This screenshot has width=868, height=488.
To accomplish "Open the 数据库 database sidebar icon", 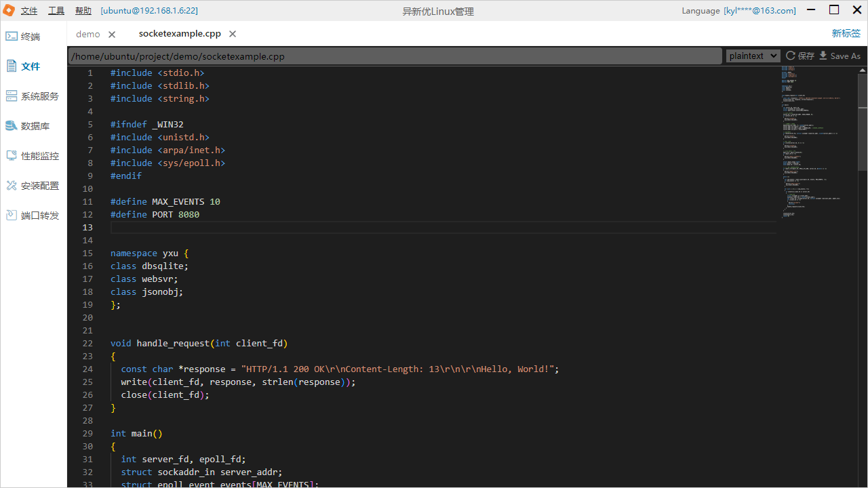I will [x=12, y=126].
